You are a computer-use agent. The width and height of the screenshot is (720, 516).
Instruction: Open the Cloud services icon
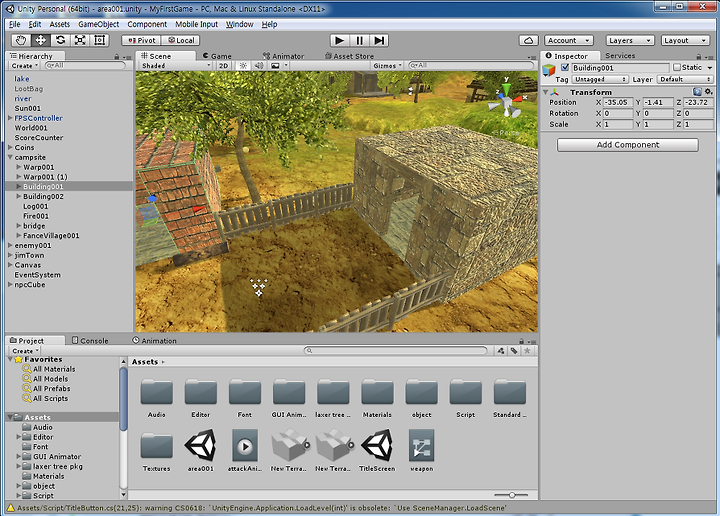tap(529, 40)
